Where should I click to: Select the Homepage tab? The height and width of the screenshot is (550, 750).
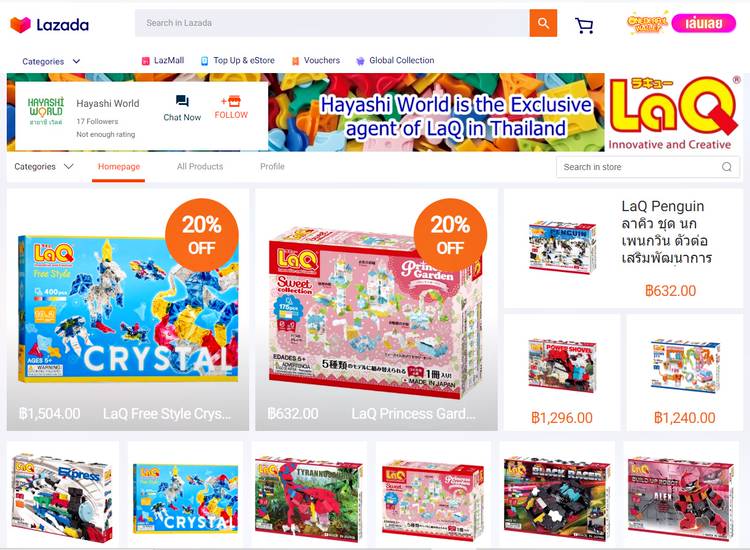tap(119, 166)
